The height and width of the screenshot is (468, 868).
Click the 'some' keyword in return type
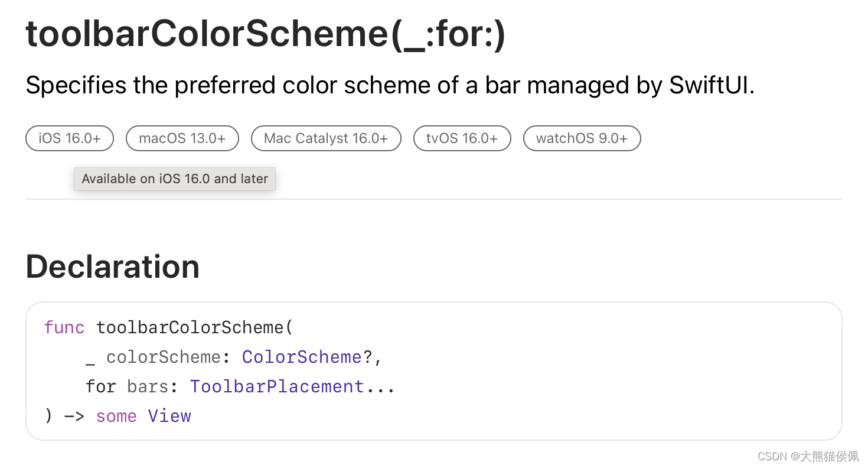point(116,416)
